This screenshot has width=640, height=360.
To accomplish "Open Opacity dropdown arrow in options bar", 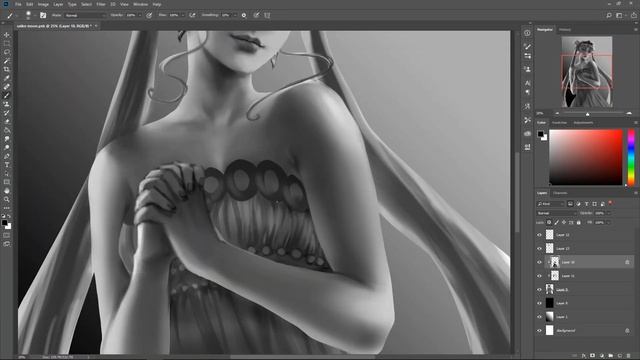I will [x=140, y=15].
